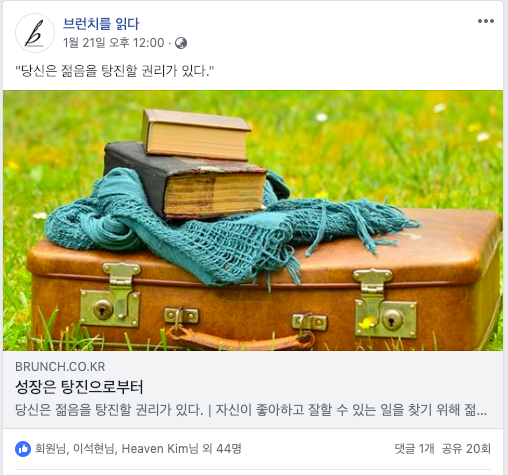The height and width of the screenshot is (475, 508).
Task: Click Heaven Kim님 in the reactions list
Action: [160, 449]
